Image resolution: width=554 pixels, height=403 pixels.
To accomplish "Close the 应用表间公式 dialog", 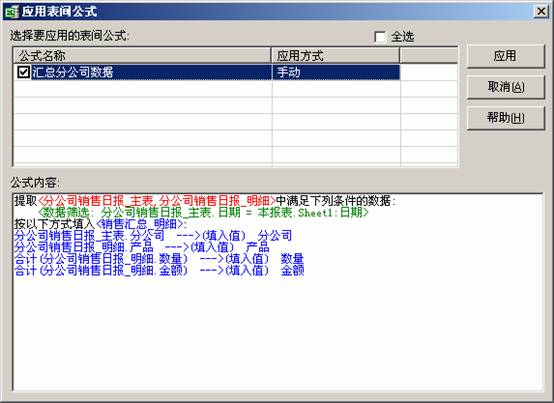I will (541, 12).
